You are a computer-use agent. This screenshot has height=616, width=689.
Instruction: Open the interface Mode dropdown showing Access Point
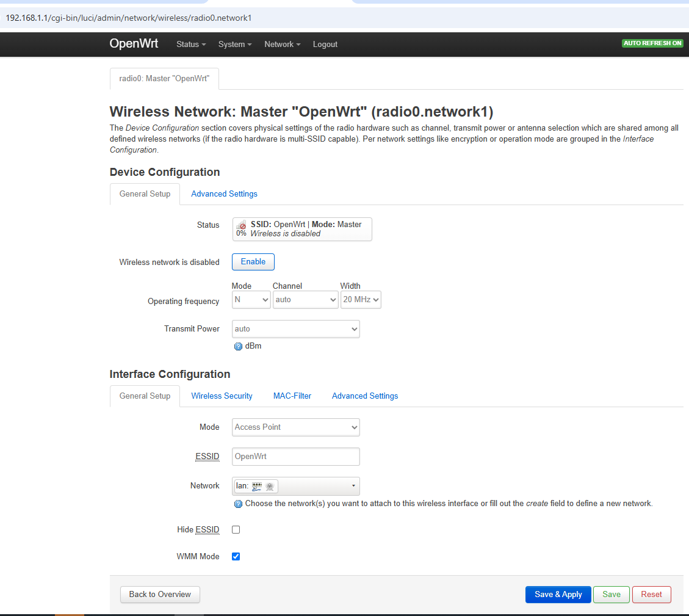pos(296,427)
